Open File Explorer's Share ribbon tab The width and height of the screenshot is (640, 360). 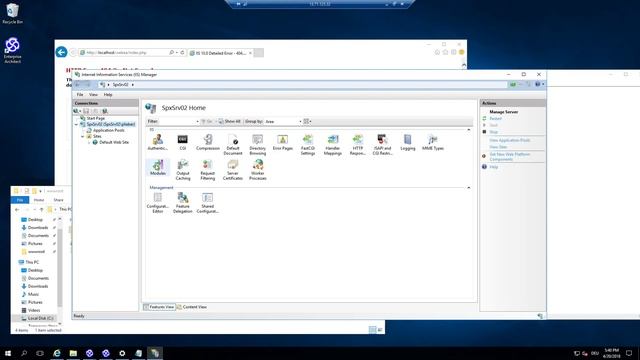pyautogui.click(x=58, y=200)
